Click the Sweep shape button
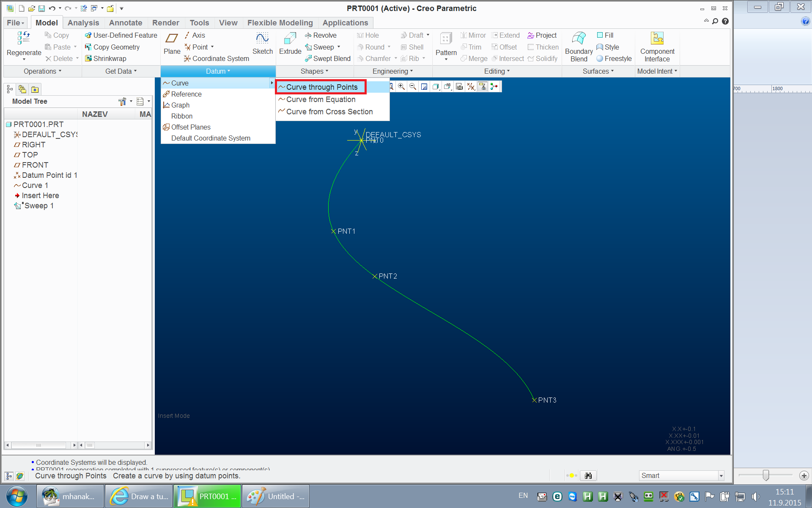This screenshot has width=812, height=508. click(323, 47)
